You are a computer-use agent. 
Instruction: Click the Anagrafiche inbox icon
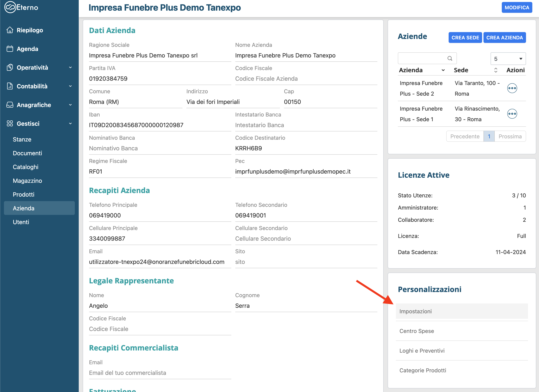(10, 105)
